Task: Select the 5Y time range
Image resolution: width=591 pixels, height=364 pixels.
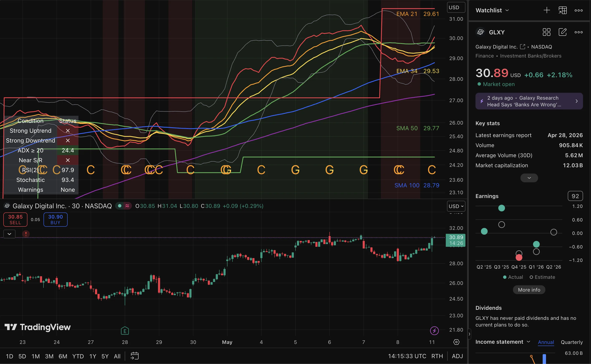Action: pyautogui.click(x=105, y=356)
